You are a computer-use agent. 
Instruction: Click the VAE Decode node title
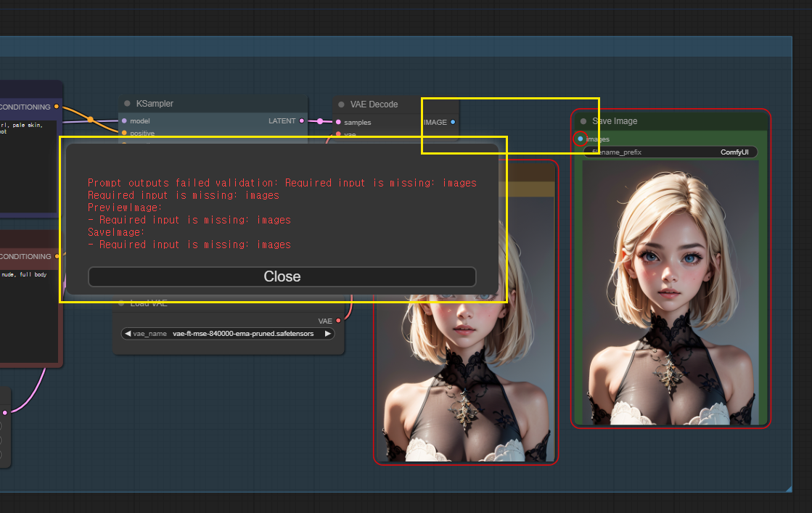pyautogui.click(x=374, y=104)
